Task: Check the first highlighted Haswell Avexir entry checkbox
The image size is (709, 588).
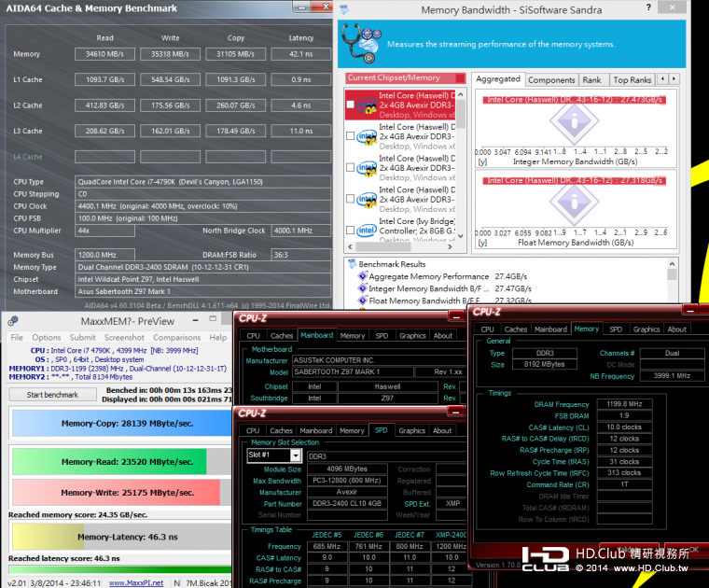Action: [x=350, y=105]
